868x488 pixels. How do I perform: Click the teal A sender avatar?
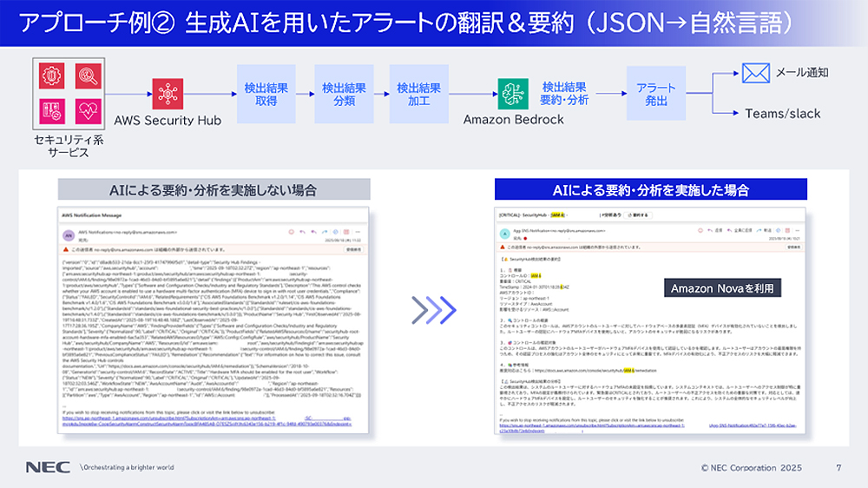(503, 233)
